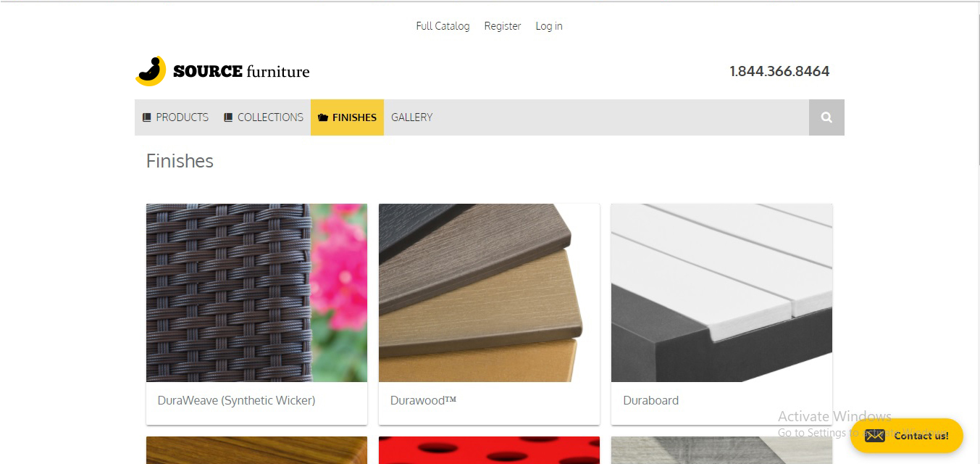The image size is (980, 464).
Task: Click the Register link
Action: (503, 26)
